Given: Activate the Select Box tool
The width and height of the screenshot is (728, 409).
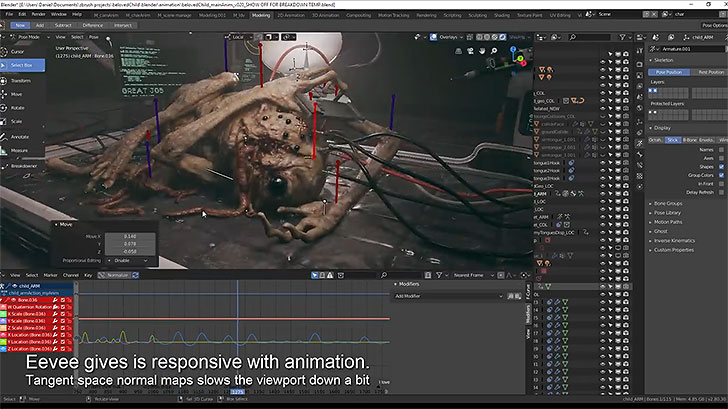Looking at the screenshot, I should coord(22,65).
